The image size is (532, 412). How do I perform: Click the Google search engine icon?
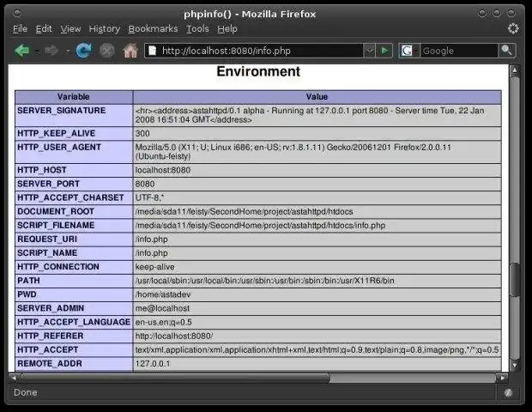407,51
